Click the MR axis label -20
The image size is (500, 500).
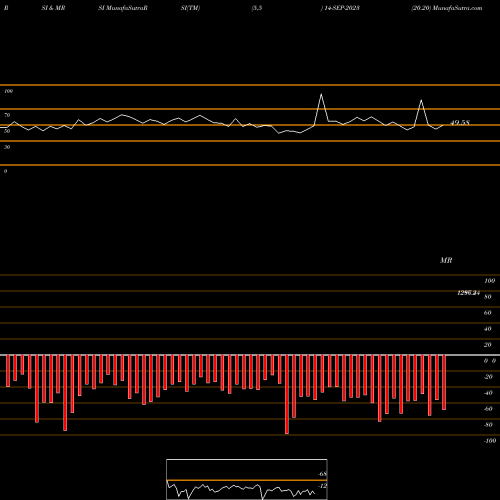488,377
